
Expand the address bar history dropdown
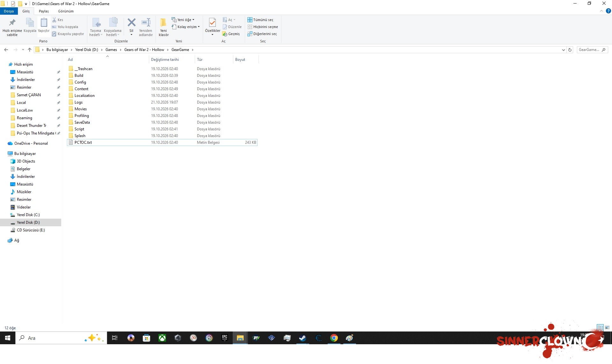[x=563, y=50]
